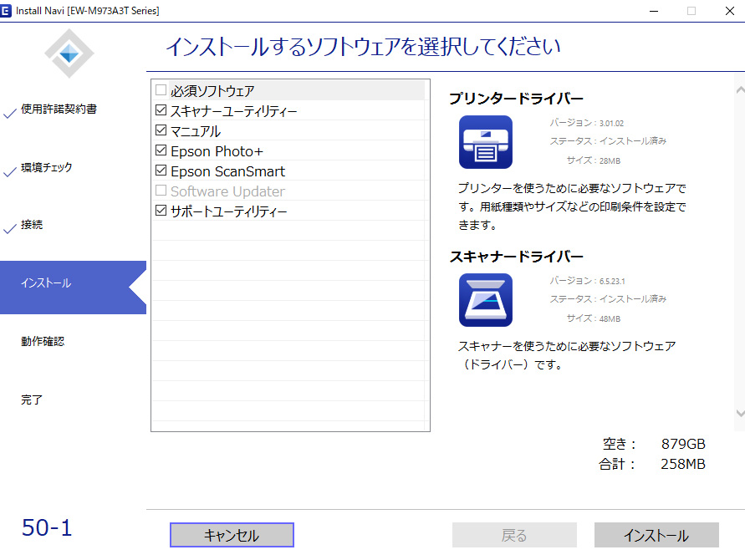Click the Install Navi title bar icon

point(8,11)
